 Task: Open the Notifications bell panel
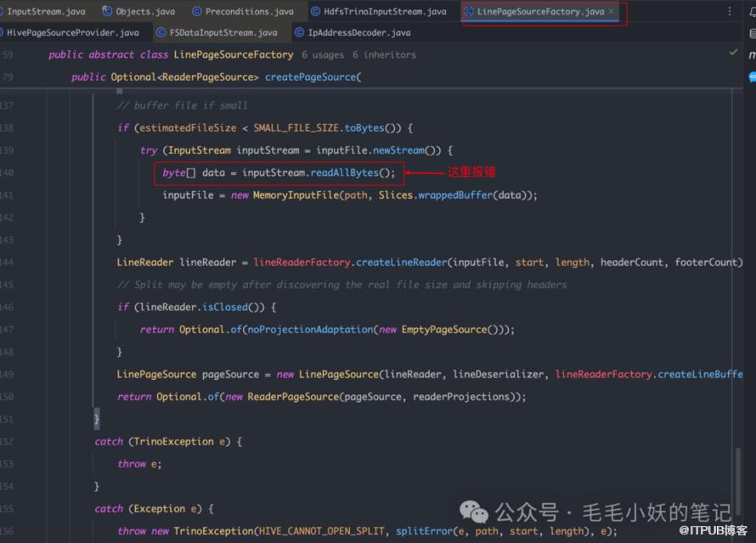coord(752,11)
